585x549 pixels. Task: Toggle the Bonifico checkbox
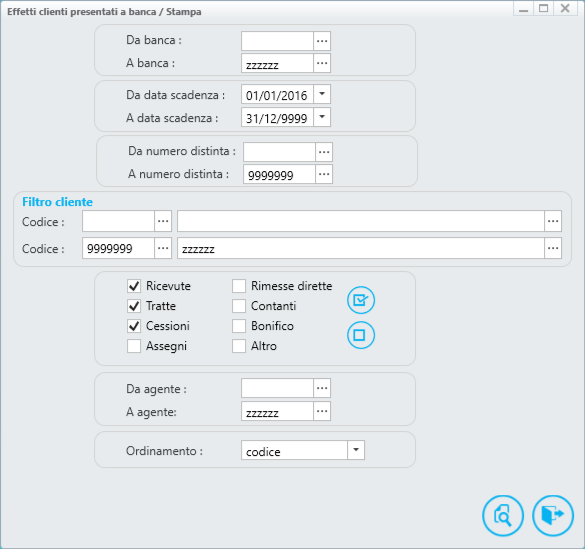click(x=239, y=326)
